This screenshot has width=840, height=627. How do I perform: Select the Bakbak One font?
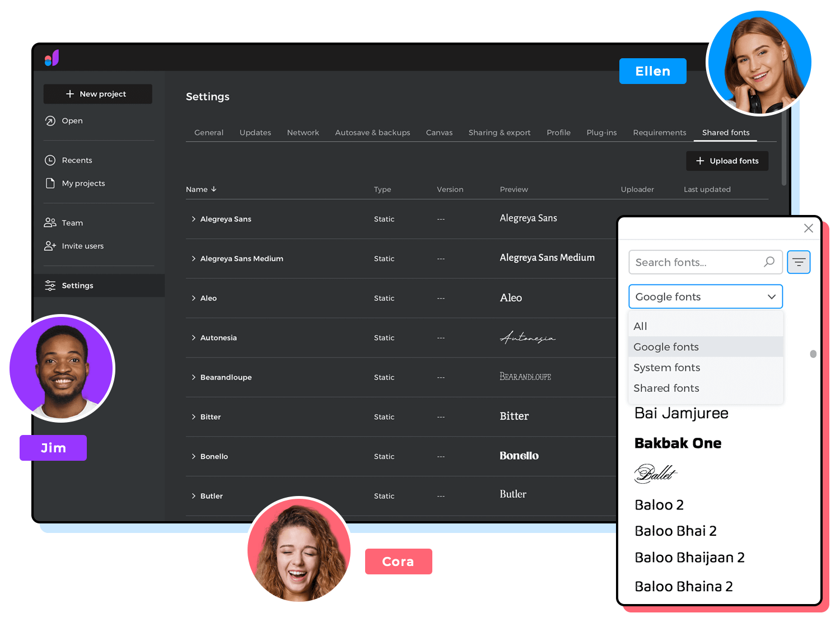pyautogui.click(x=678, y=443)
